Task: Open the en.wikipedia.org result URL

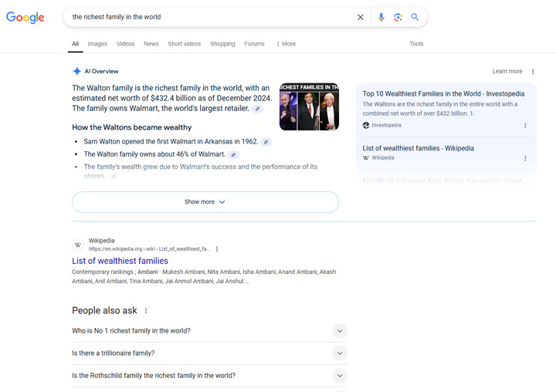Action: tap(149, 248)
